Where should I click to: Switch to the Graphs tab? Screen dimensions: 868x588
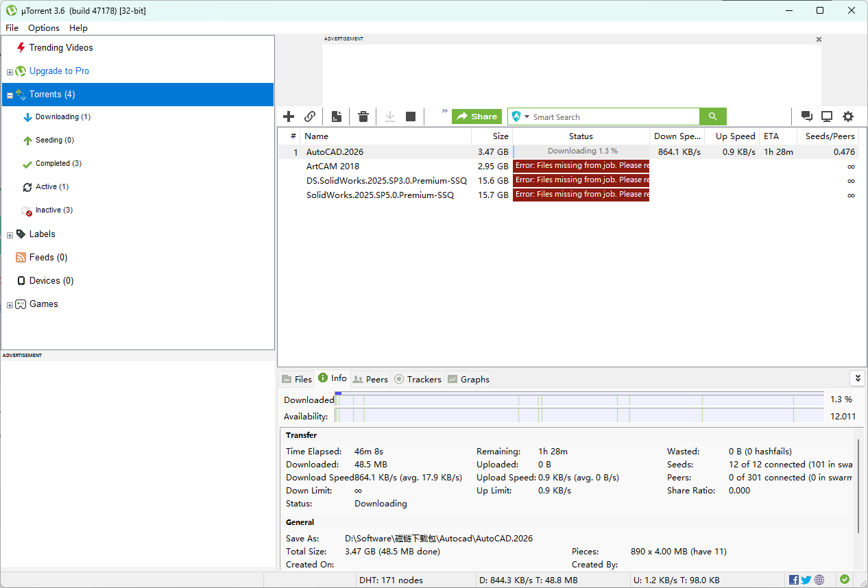click(468, 379)
